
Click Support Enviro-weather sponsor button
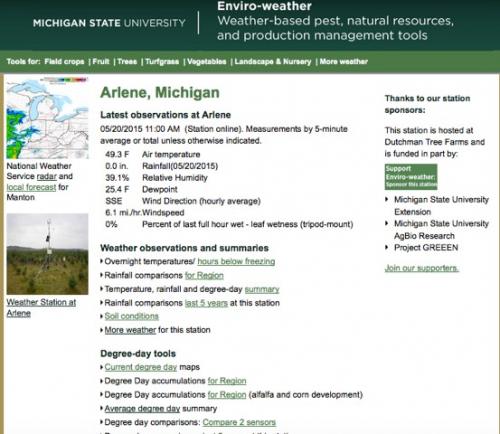pos(411,177)
